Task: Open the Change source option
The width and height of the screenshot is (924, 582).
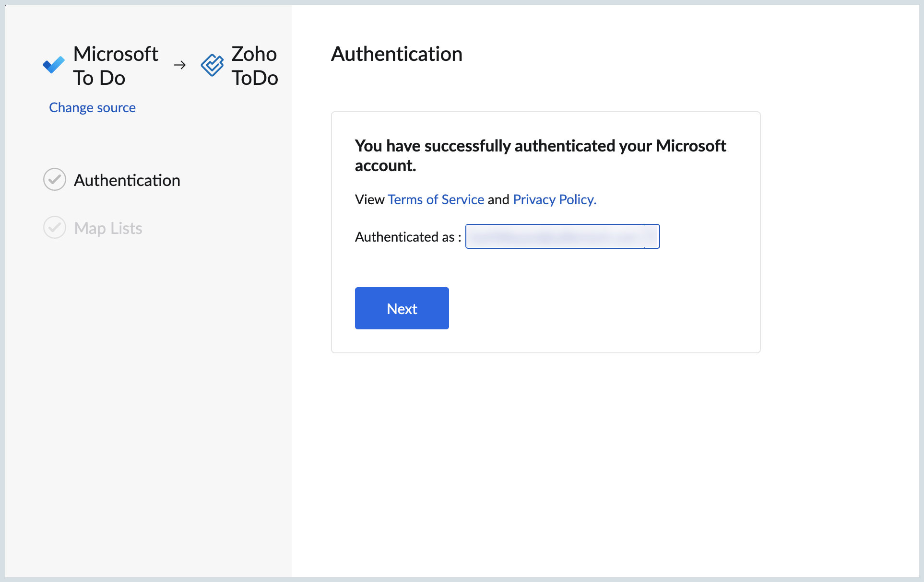Action: coord(92,107)
